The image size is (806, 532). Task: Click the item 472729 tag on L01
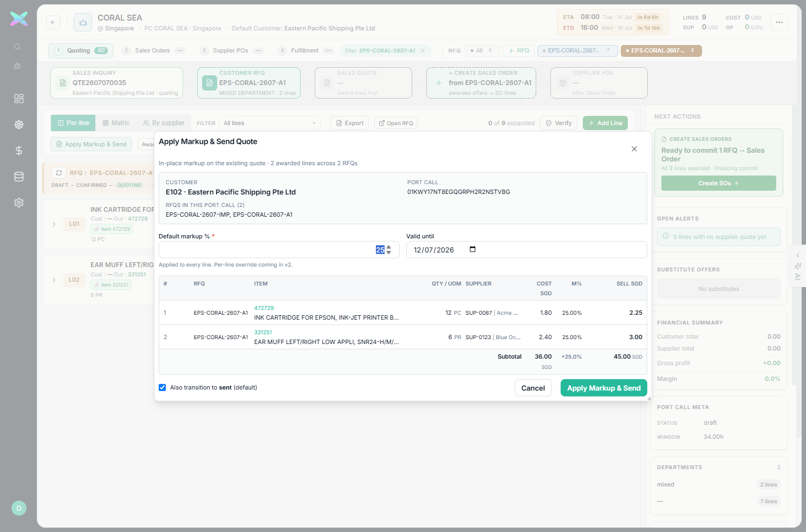click(x=112, y=229)
